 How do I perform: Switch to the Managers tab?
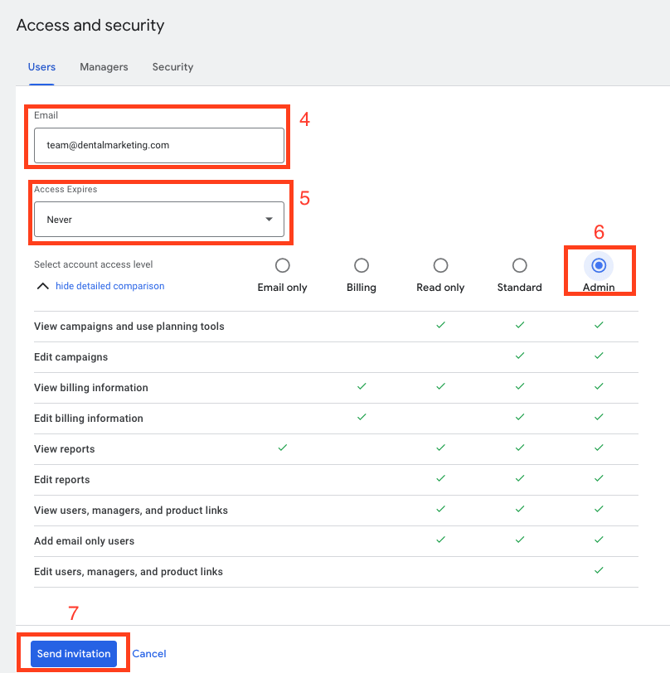104,67
